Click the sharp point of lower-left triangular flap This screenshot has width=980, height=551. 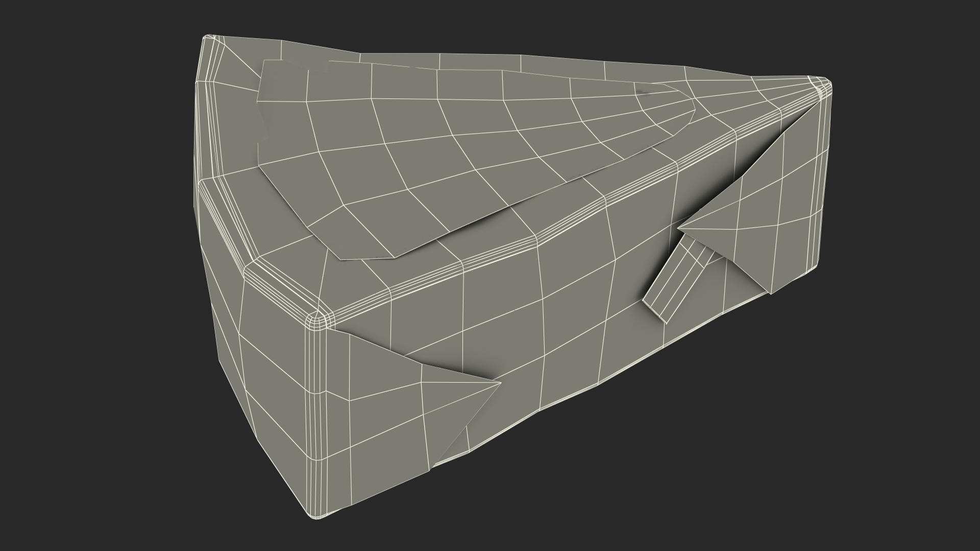click(499, 383)
